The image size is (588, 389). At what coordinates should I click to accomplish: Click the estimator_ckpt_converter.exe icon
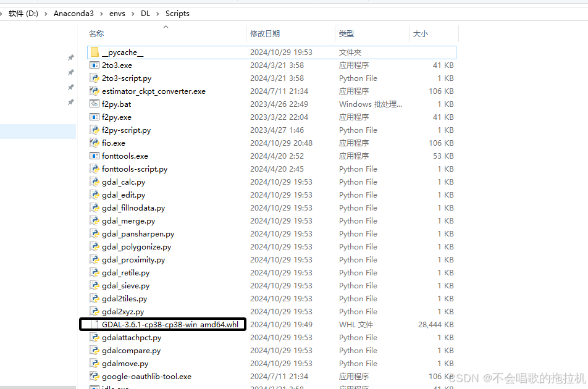94,91
